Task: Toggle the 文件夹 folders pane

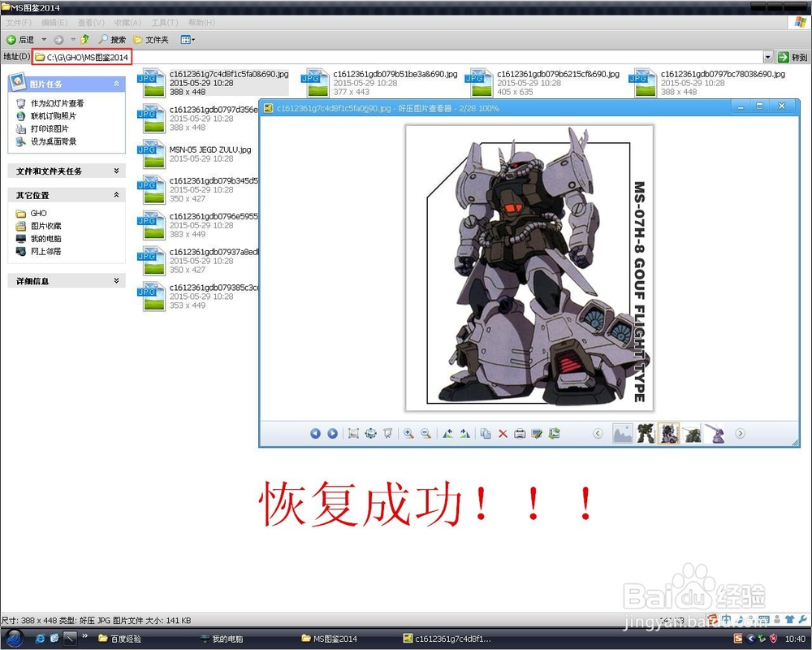Action: 151,39
